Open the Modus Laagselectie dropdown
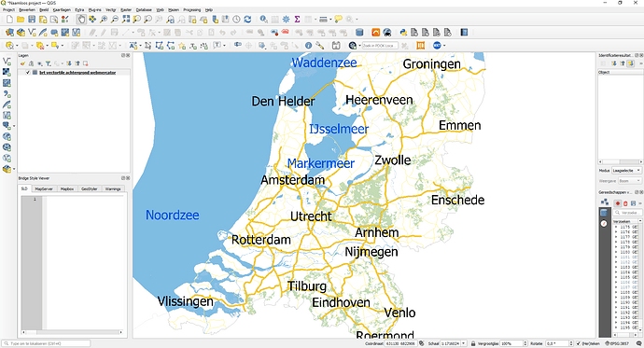This screenshot has width=644, height=348. click(626, 171)
